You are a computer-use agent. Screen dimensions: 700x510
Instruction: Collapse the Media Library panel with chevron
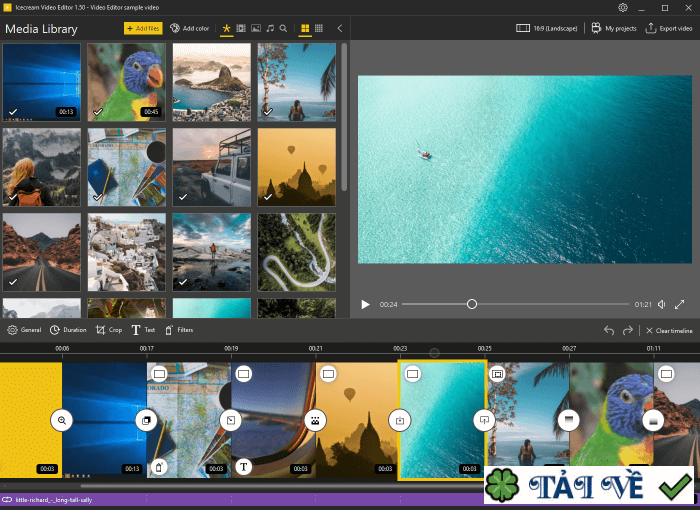coord(339,28)
